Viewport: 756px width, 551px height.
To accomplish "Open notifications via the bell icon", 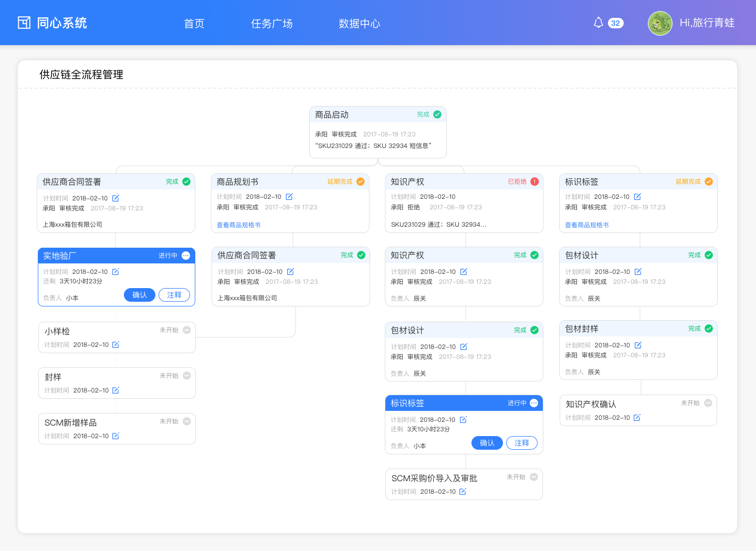I will point(598,23).
